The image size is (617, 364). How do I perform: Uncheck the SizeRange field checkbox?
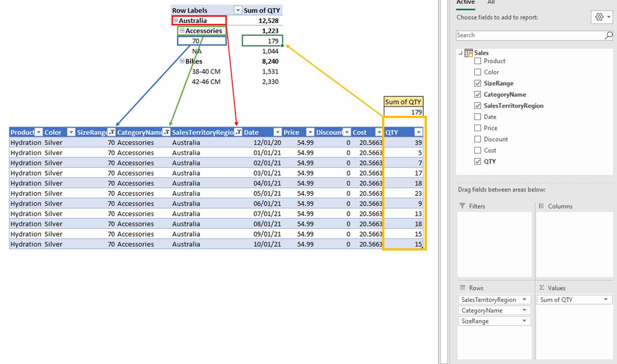(477, 83)
